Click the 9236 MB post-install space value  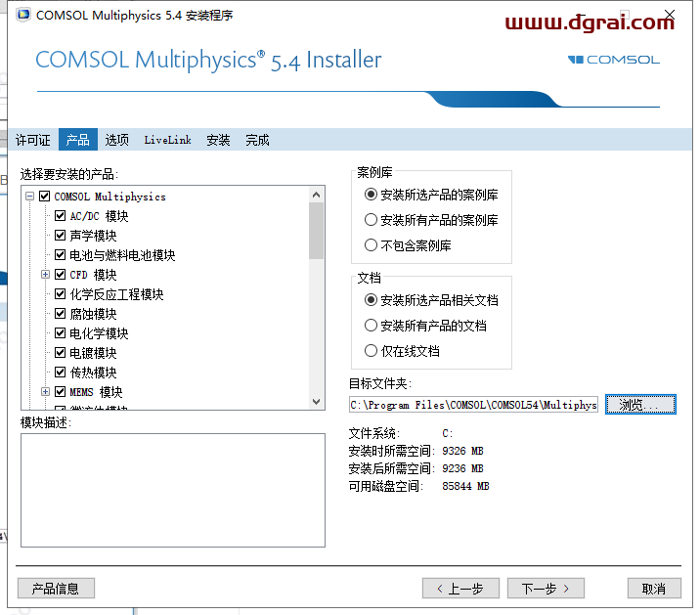[462, 468]
